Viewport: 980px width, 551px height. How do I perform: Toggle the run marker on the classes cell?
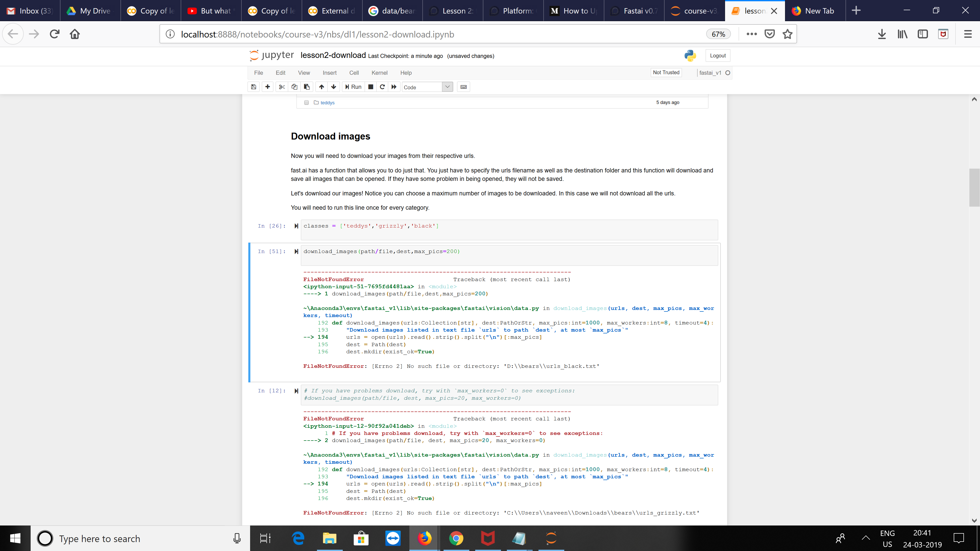click(296, 226)
